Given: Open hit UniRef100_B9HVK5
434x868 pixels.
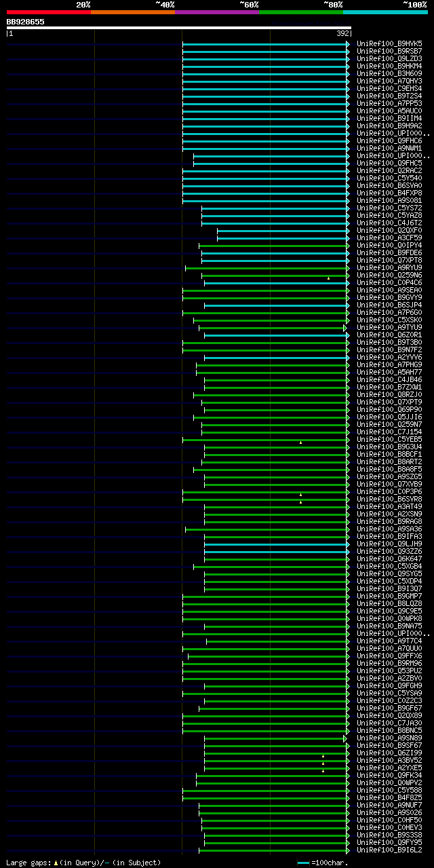Looking at the screenshot, I should [389, 43].
